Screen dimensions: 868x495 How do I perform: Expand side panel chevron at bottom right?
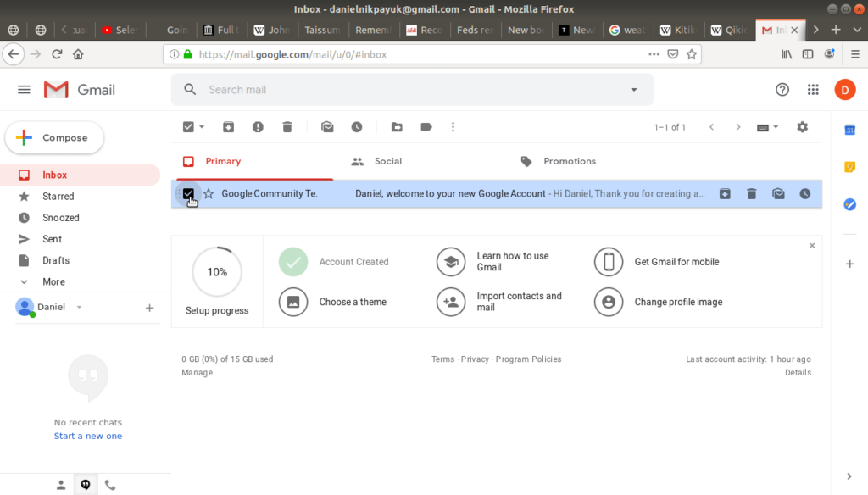[849, 476]
